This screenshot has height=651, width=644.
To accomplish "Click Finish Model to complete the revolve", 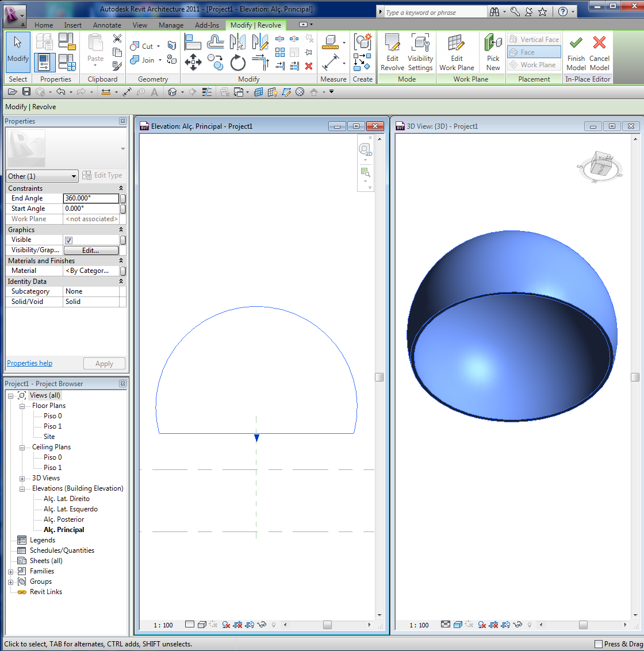I will point(576,52).
